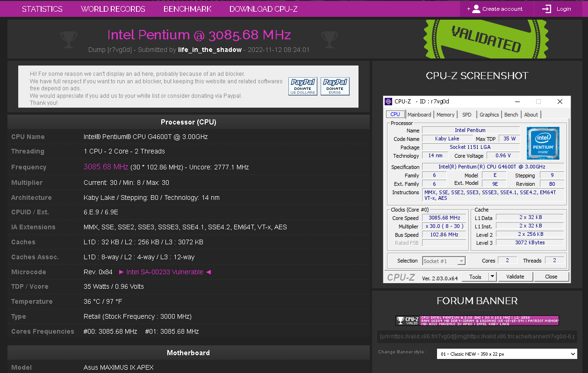Click the Close button in CPU-Z screenshot

pyautogui.click(x=551, y=277)
